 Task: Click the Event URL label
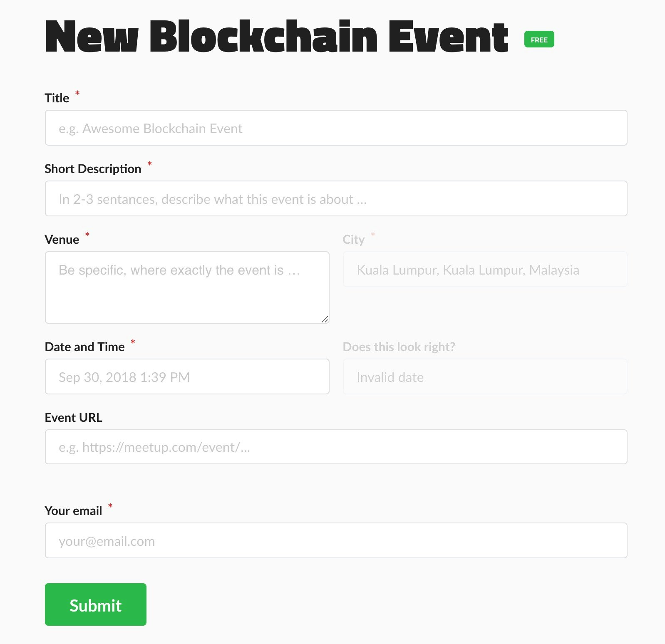point(73,417)
